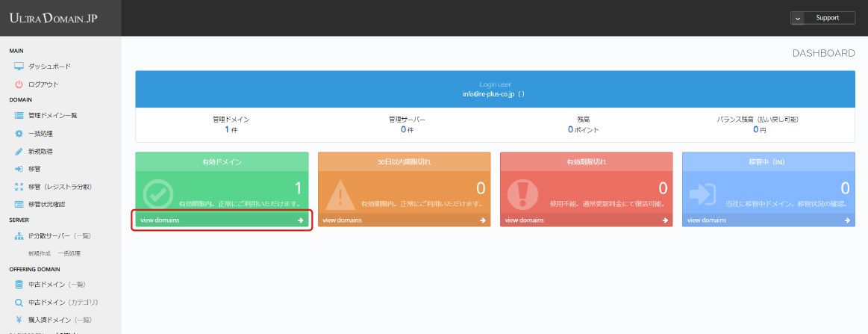
Task: View domains in green 有効ドメイン card
Action: 222,220
